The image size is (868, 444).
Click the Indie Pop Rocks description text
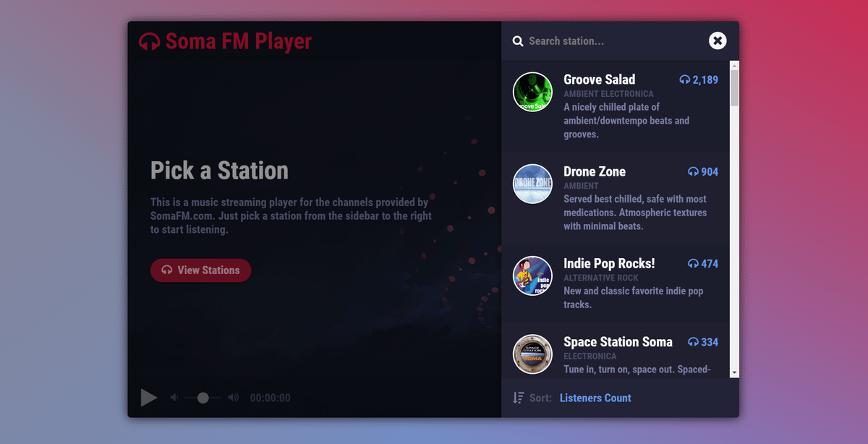(x=633, y=298)
